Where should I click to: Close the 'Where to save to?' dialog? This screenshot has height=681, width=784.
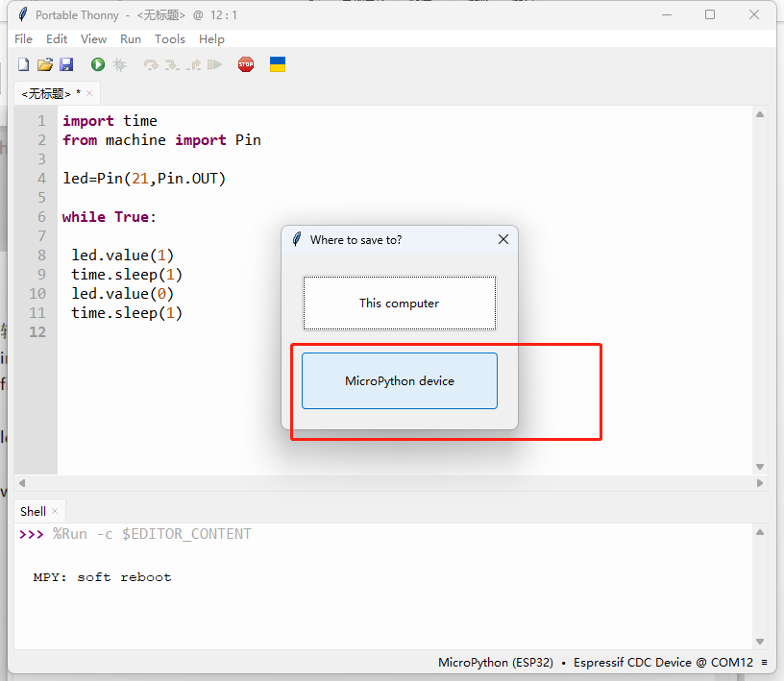click(503, 239)
